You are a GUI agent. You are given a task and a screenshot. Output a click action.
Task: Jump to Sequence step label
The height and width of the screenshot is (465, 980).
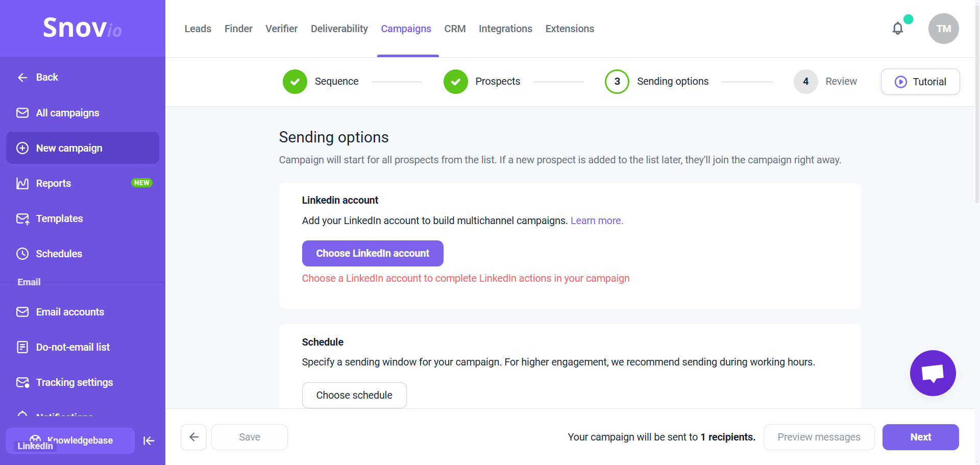click(x=336, y=82)
